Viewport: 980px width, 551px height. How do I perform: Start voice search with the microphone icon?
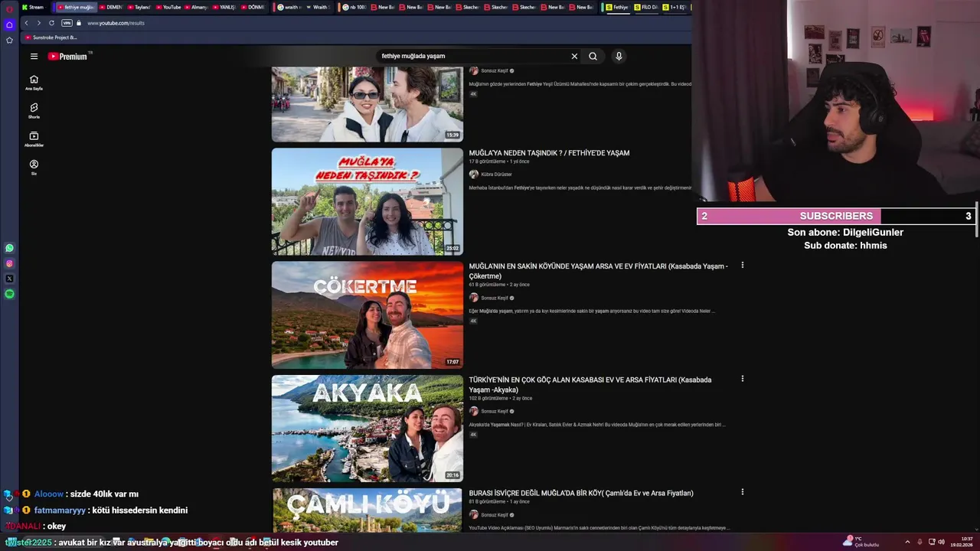(619, 56)
